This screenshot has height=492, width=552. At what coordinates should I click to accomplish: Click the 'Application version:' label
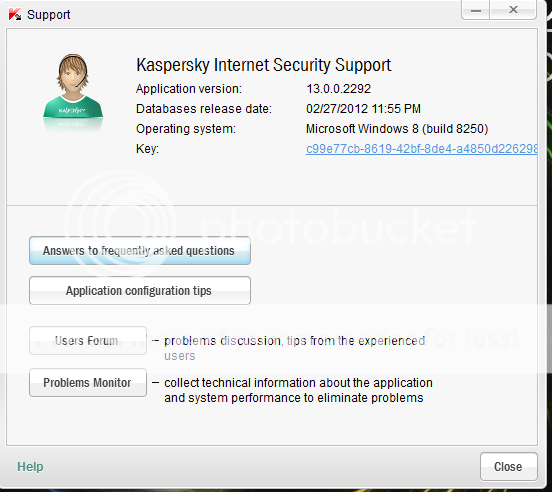point(189,89)
